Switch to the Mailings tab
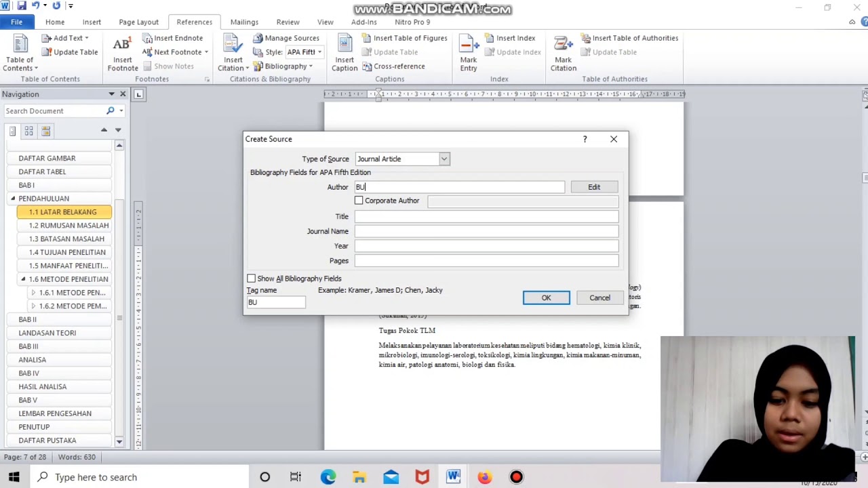 tap(244, 22)
